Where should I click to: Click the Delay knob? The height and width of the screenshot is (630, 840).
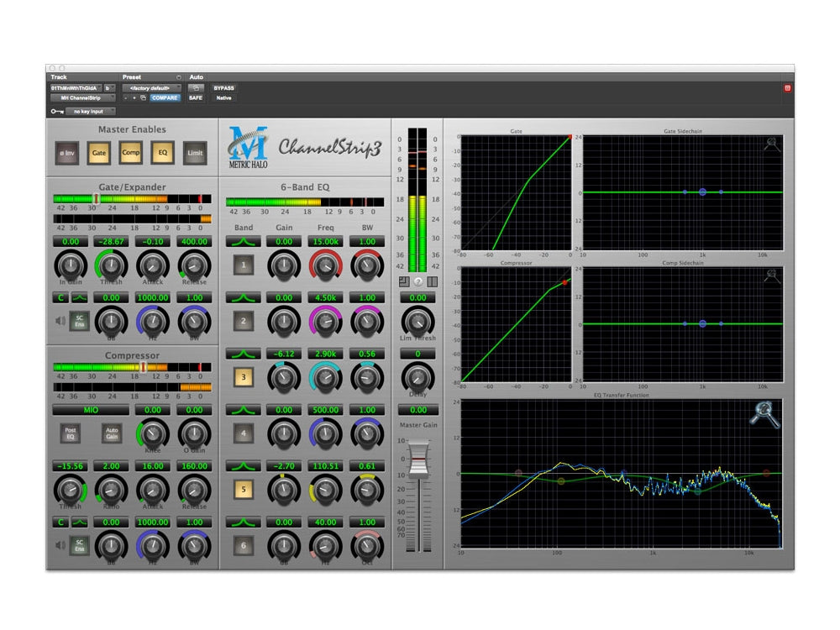point(417,377)
